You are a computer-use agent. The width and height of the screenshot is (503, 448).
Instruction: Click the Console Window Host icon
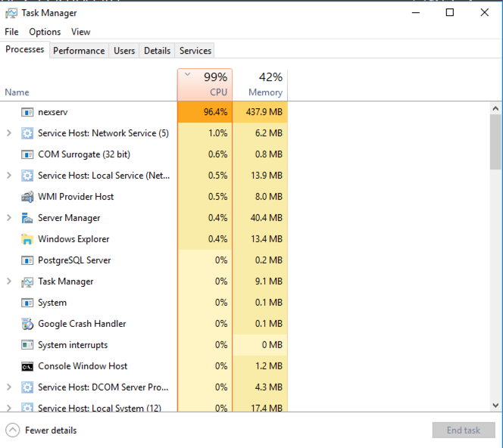click(x=27, y=366)
